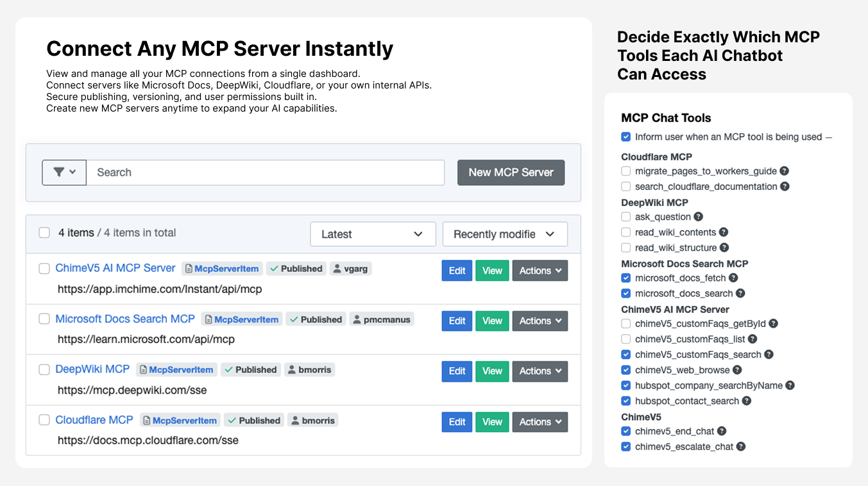Enable the read_wiki_structure tool
The width and height of the screenshot is (868, 486).
tap(626, 247)
